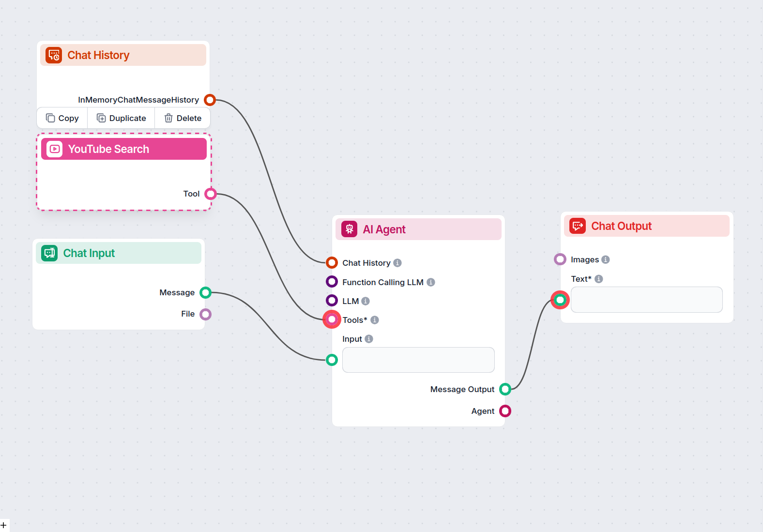Viewport: 763px width, 532px height.
Task: Click the LLM input port on AI Agent
Action: (x=332, y=301)
